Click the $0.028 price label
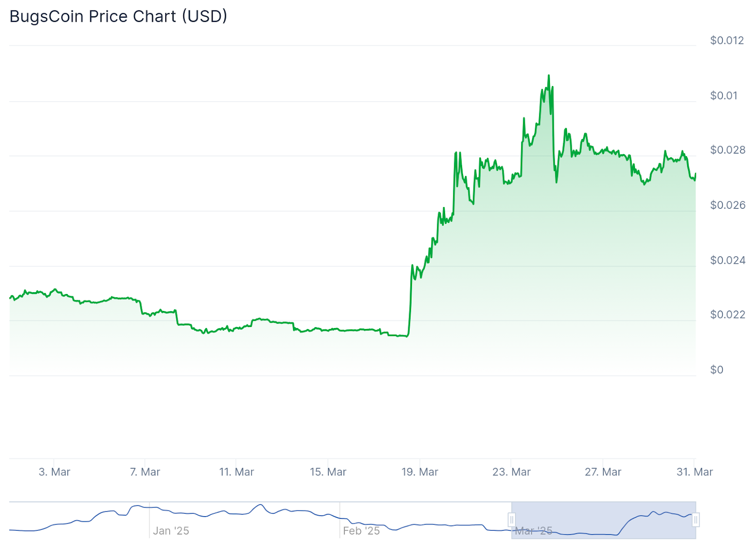 tap(728, 150)
